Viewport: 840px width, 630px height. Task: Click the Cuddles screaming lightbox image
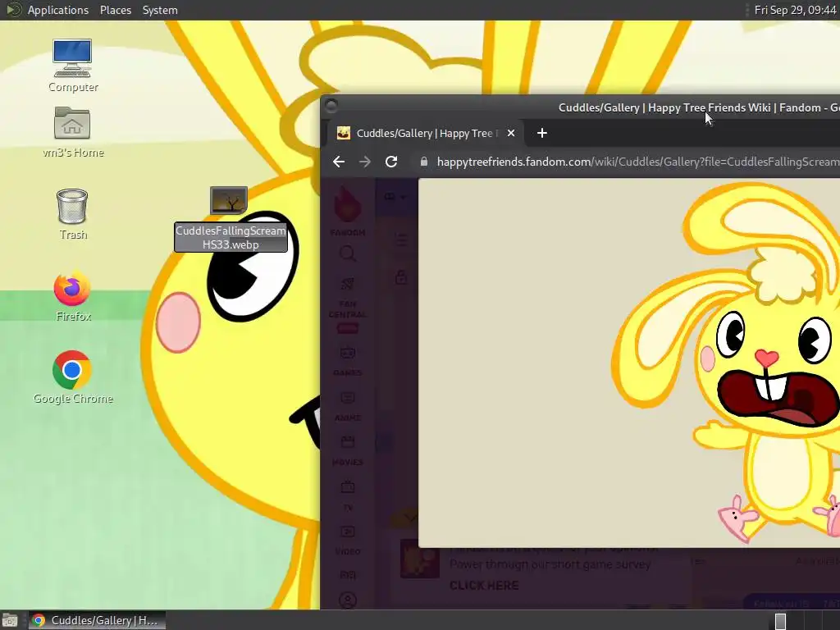[x=629, y=363]
